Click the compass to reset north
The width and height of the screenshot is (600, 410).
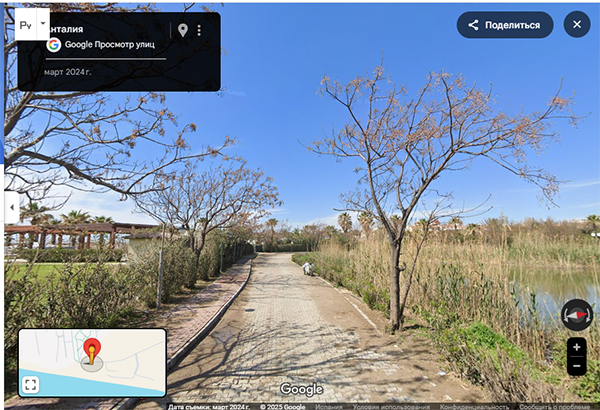click(577, 315)
